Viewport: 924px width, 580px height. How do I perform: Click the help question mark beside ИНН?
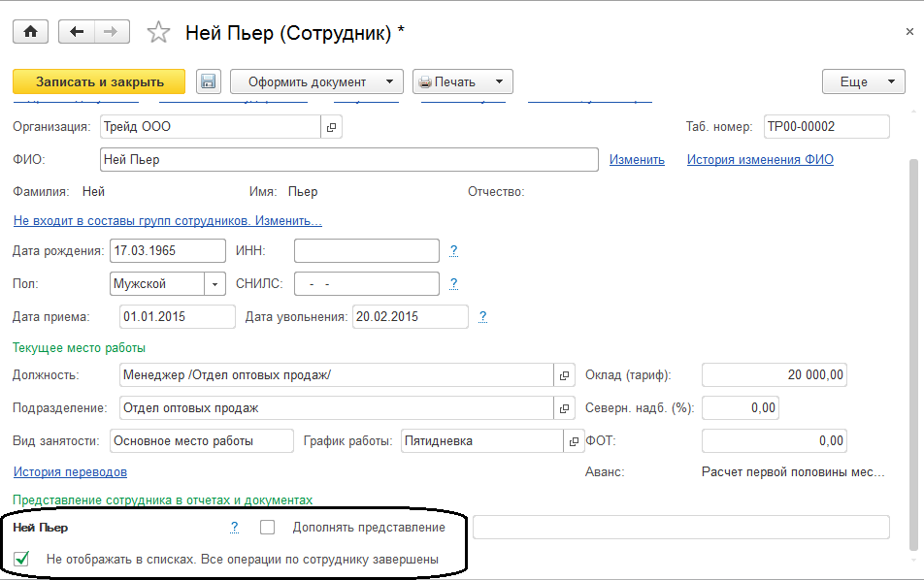[453, 251]
